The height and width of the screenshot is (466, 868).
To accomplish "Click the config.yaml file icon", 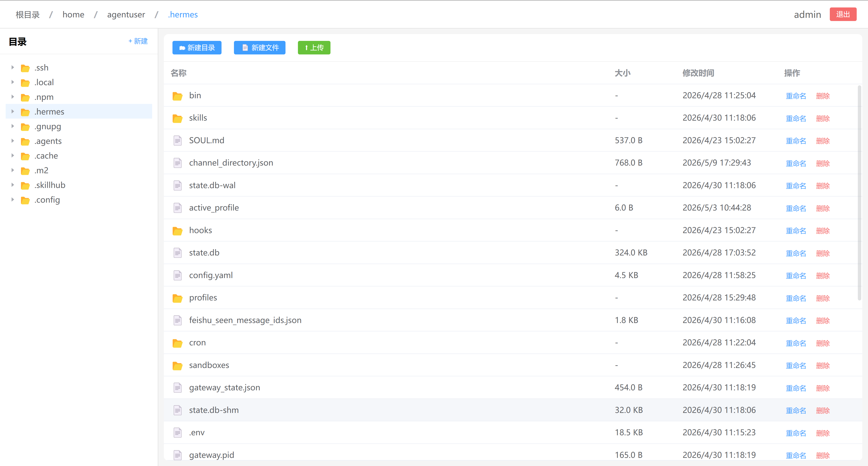I will (178, 275).
